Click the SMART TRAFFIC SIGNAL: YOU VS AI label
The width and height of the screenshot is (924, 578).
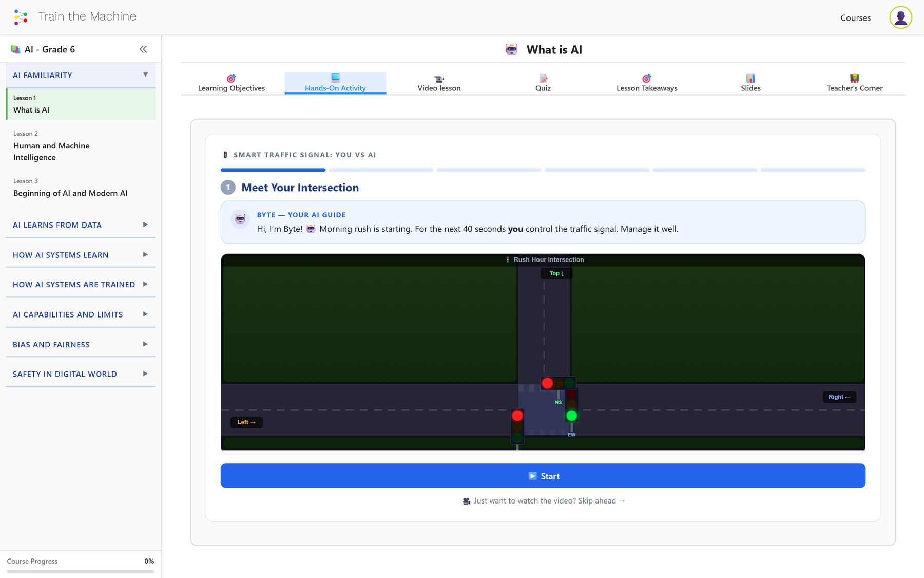[x=305, y=155]
